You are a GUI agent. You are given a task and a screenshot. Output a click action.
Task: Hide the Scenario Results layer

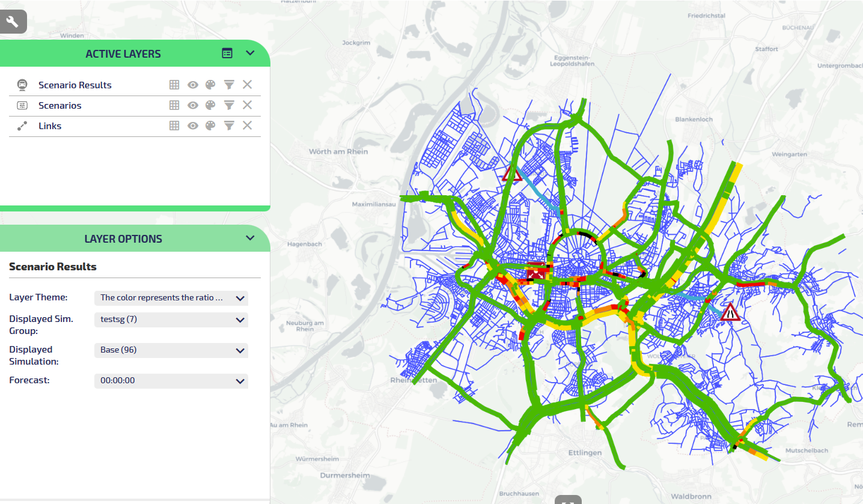[x=192, y=85]
